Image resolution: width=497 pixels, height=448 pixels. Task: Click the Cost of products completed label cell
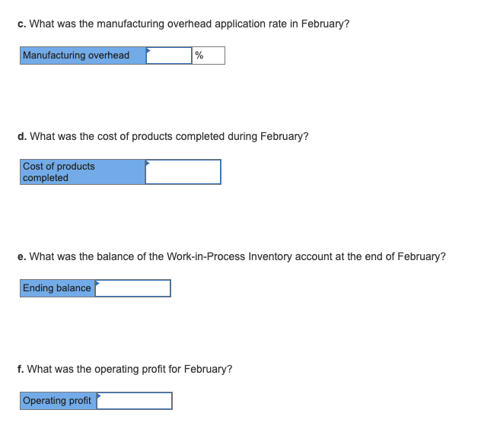[x=82, y=172]
